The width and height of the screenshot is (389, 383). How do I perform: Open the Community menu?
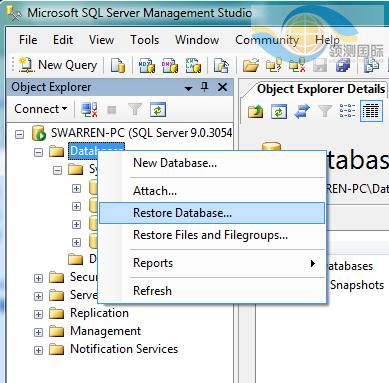[267, 40]
